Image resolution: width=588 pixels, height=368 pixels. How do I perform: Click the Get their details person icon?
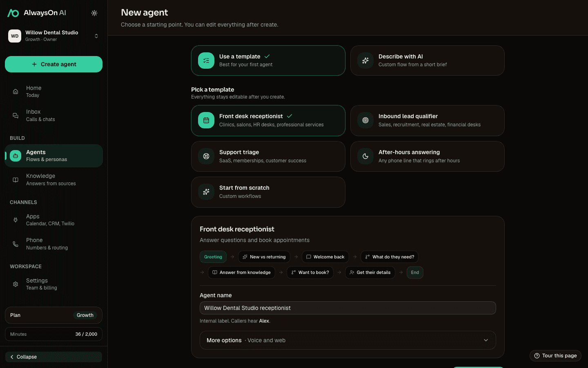(x=352, y=272)
